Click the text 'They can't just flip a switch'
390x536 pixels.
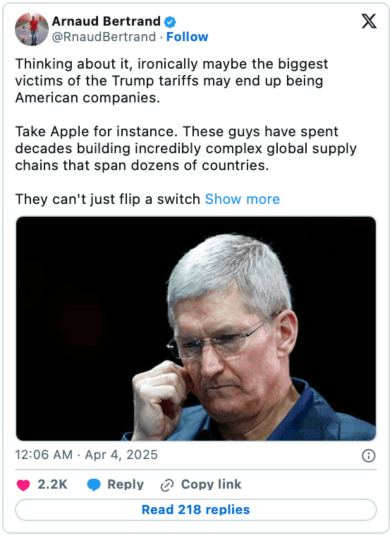tap(108, 199)
